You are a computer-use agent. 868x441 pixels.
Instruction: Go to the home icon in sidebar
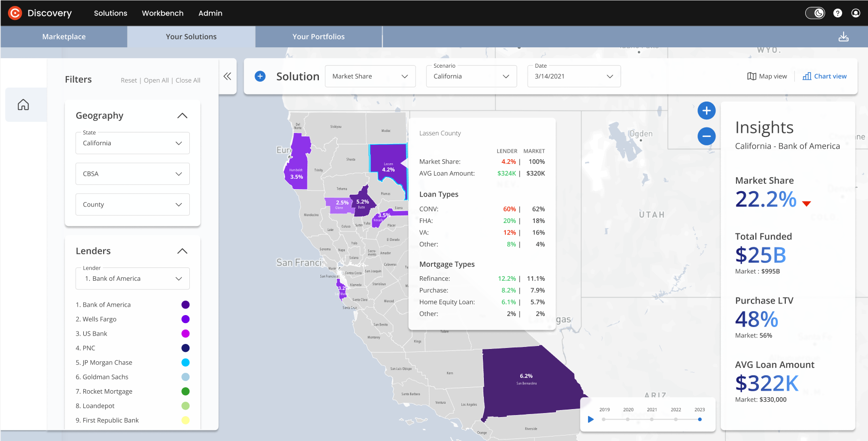point(23,105)
